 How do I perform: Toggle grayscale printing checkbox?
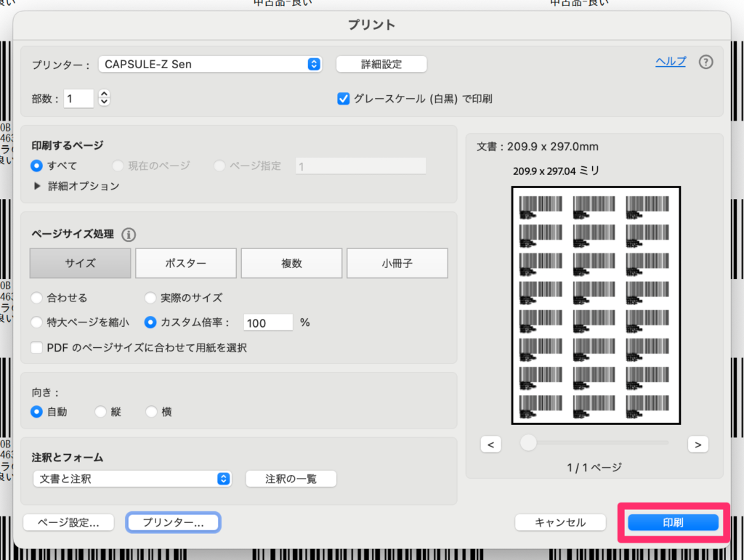(x=344, y=99)
